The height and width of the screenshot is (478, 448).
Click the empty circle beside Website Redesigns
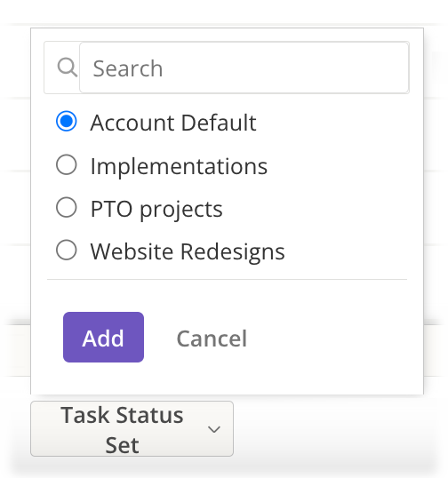tap(67, 250)
